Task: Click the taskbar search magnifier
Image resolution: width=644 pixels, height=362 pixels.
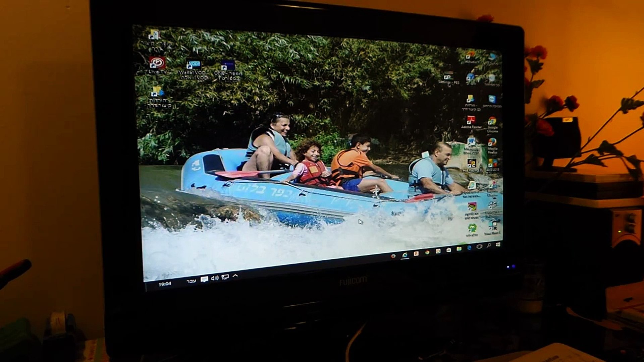Action: [x=489, y=245]
